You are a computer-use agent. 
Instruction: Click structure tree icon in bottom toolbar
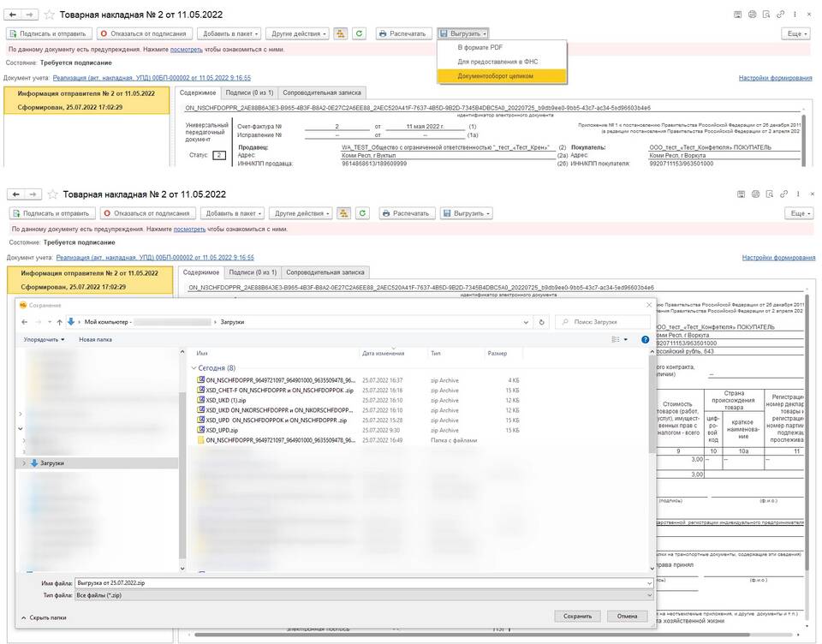(344, 213)
